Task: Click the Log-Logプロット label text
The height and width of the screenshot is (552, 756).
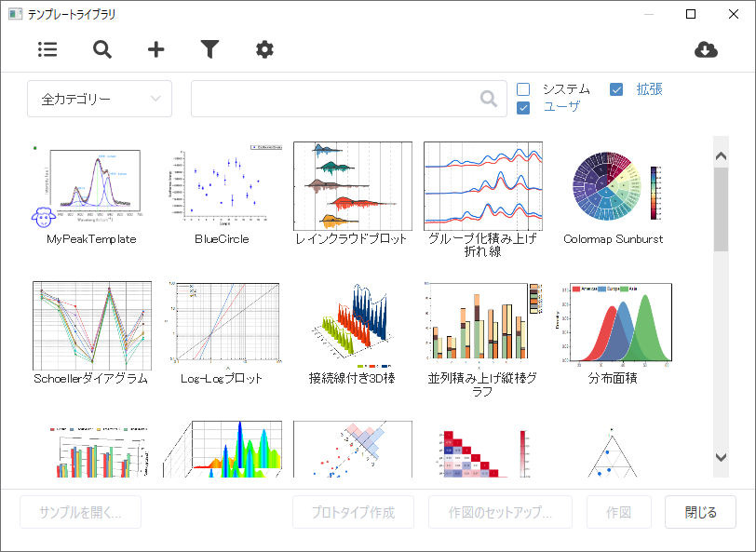Action: tap(222, 379)
